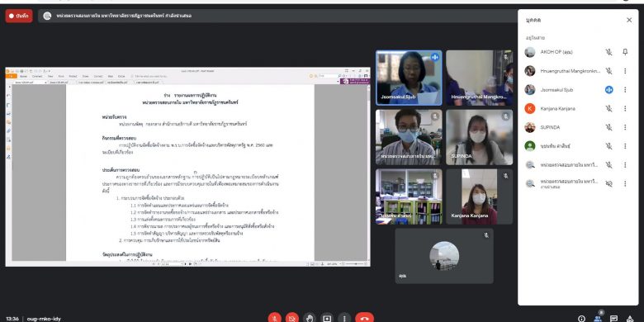
Task: Select the Jsomsakul Sjub video tile
Action: (x=409, y=78)
